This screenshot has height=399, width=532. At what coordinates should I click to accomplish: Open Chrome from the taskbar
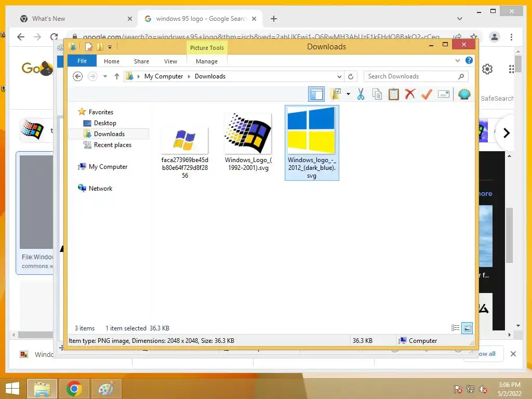click(74, 389)
